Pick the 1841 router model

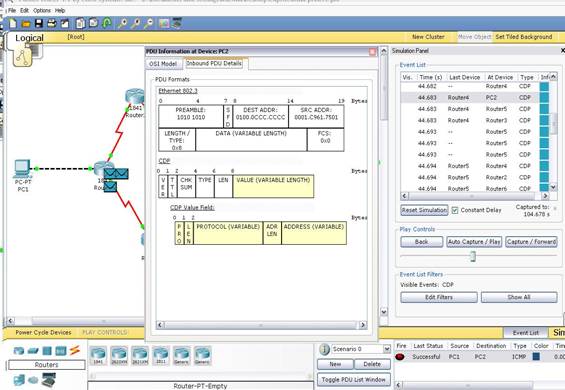(x=98, y=355)
